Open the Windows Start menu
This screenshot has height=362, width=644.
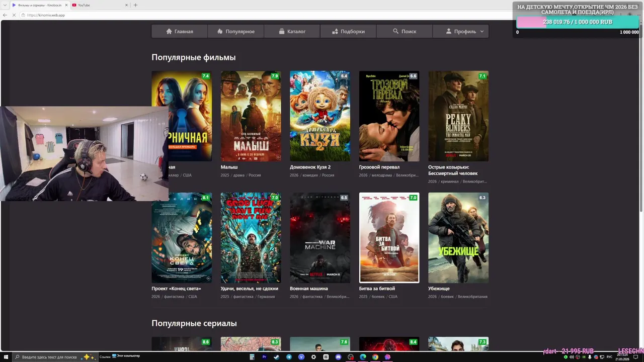tap(5, 357)
